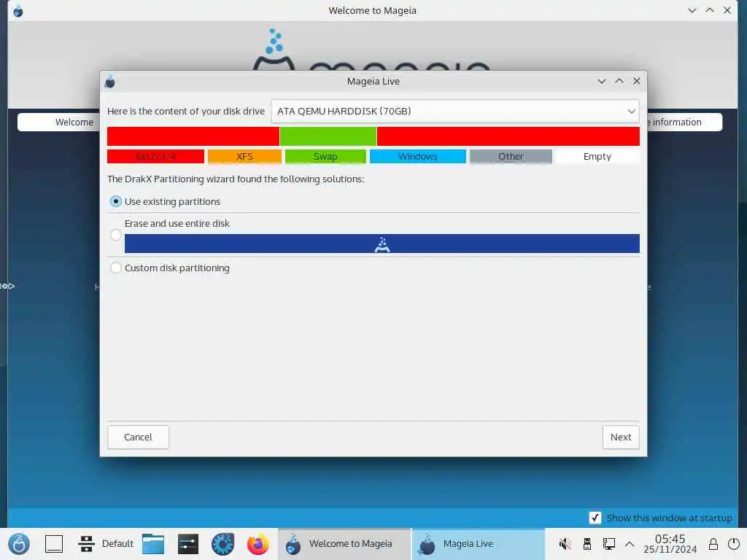Minimize the Mageia Live dialog
The height and width of the screenshot is (560, 747).
pyautogui.click(x=602, y=82)
